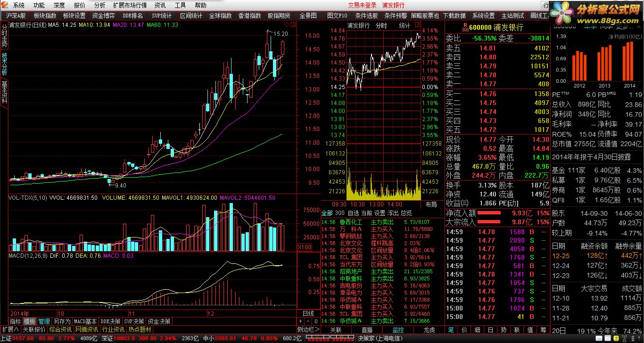Select the 指标 tab under the chart

click(x=16, y=321)
